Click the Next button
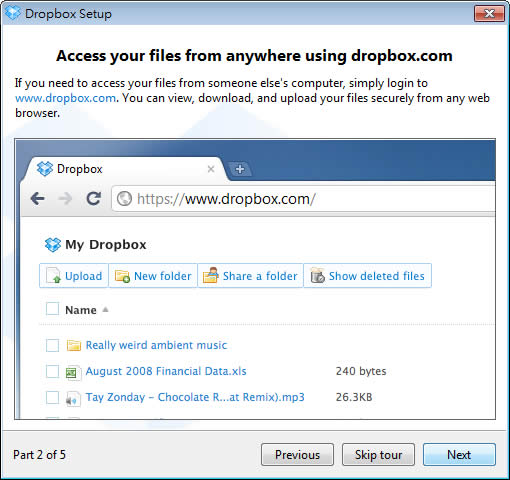Viewport: 510px width, 480px height. point(459,454)
